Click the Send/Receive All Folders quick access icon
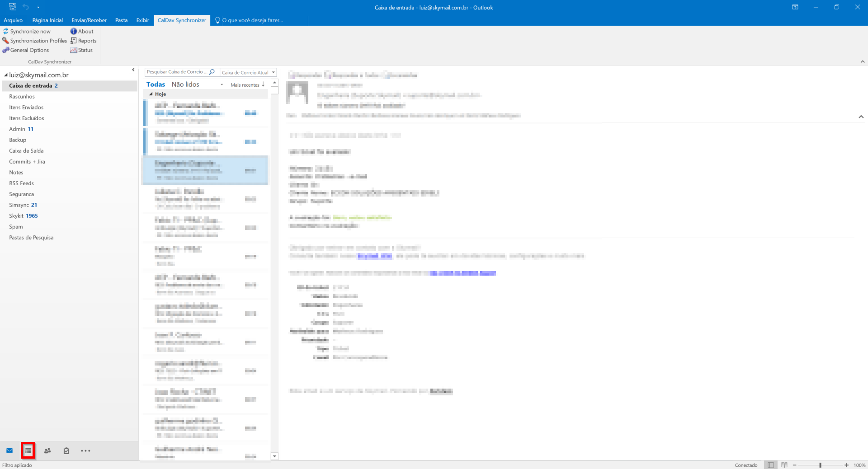Screen dimensions: 868x469 coord(13,7)
